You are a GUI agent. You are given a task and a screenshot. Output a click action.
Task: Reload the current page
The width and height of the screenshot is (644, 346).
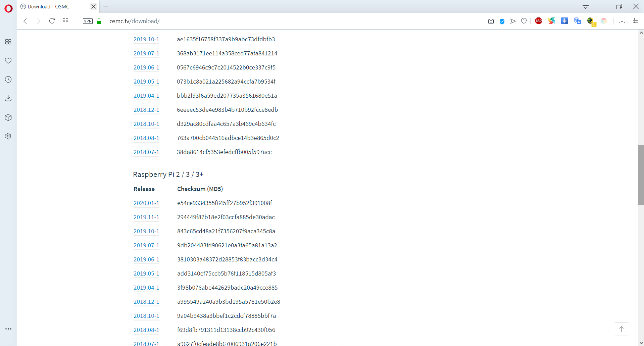point(52,21)
